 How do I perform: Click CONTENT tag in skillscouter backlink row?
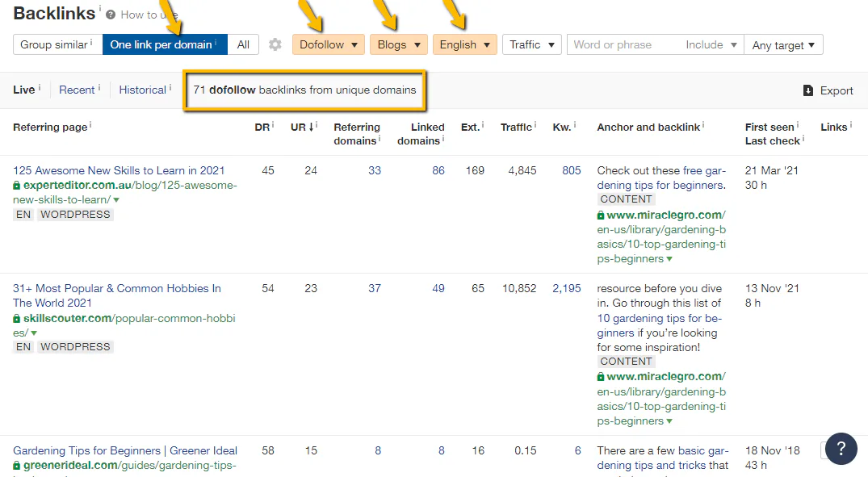point(626,362)
